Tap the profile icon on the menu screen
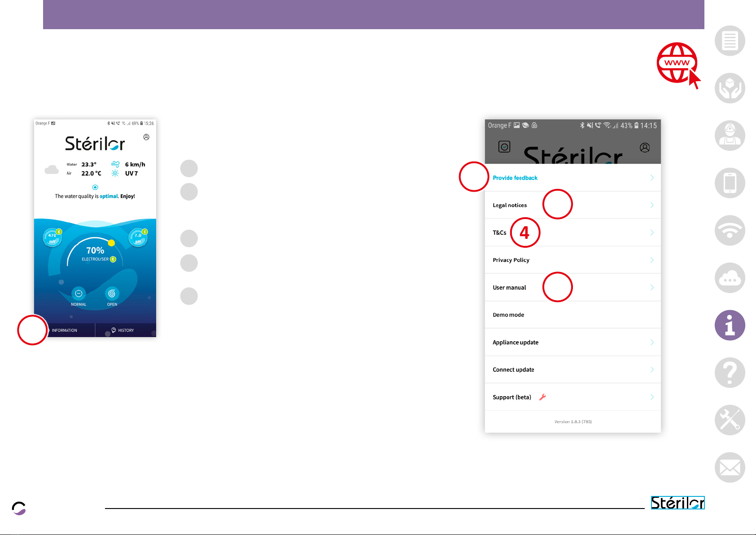This screenshot has height=535, width=756. point(645,148)
